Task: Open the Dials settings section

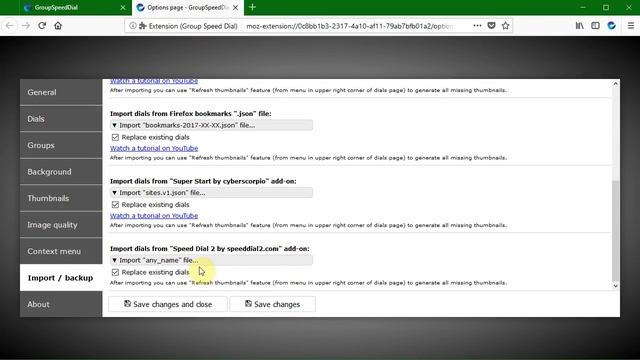Action: (x=61, y=119)
